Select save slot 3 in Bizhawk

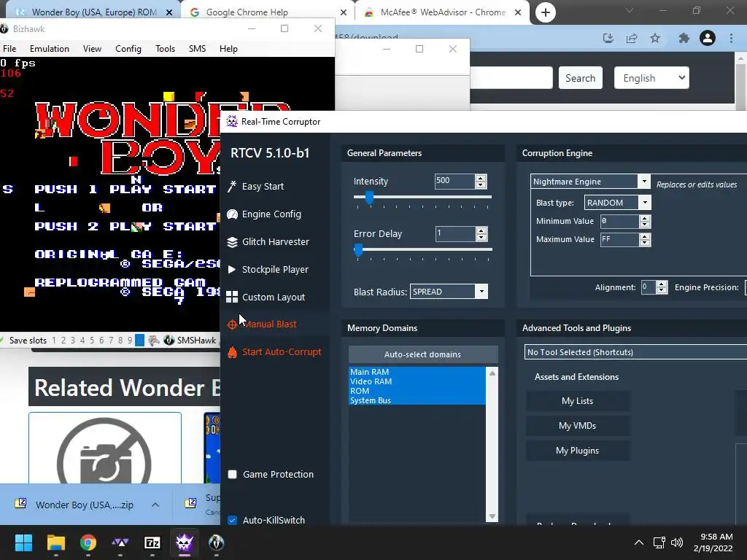tap(73, 341)
